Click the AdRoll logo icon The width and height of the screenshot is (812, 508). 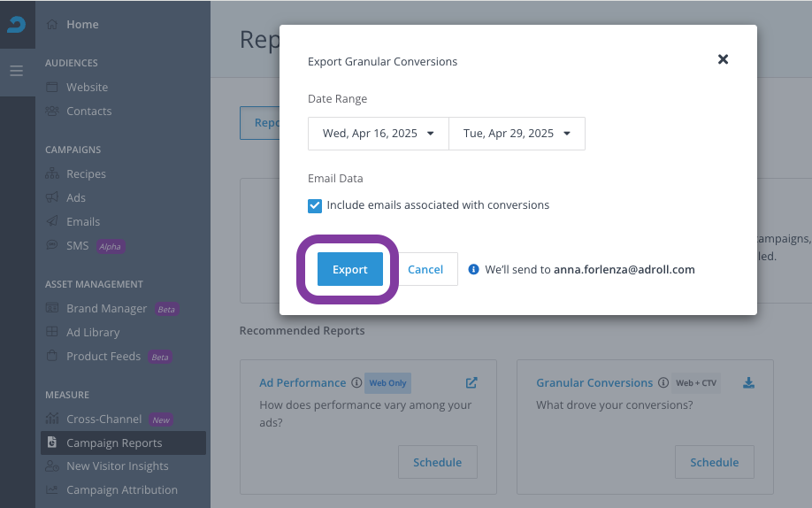(x=17, y=24)
